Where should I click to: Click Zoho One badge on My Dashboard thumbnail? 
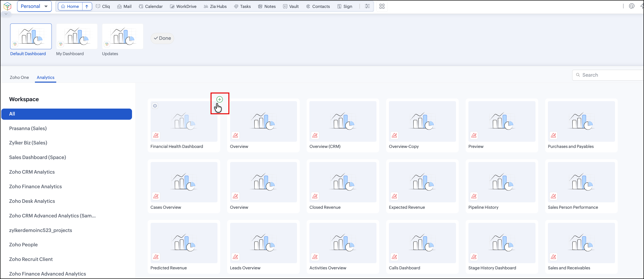click(x=61, y=44)
